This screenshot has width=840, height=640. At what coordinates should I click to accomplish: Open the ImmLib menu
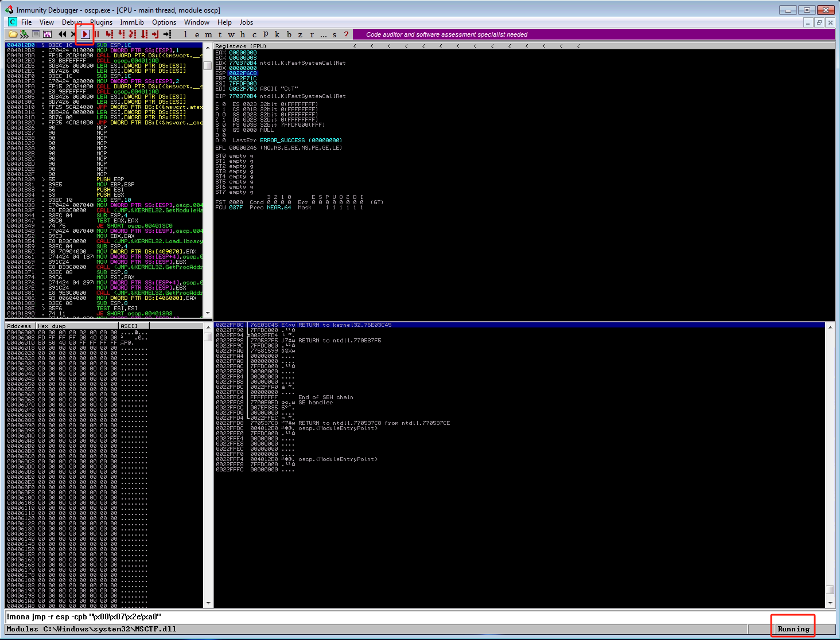coord(132,22)
